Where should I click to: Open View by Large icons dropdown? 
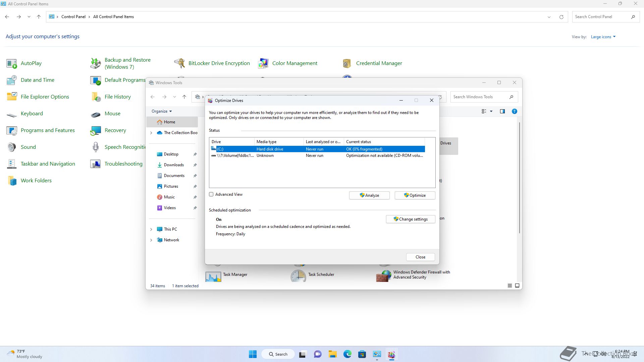[x=603, y=37]
